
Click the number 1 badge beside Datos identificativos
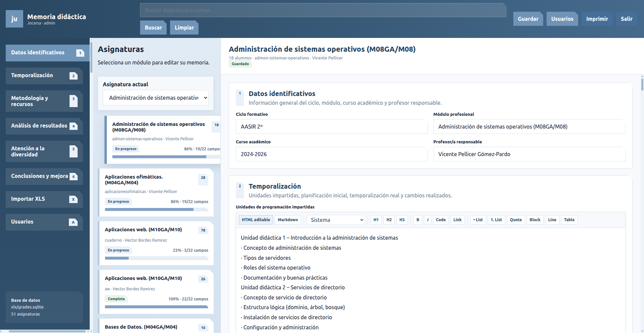click(x=80, y=53)
